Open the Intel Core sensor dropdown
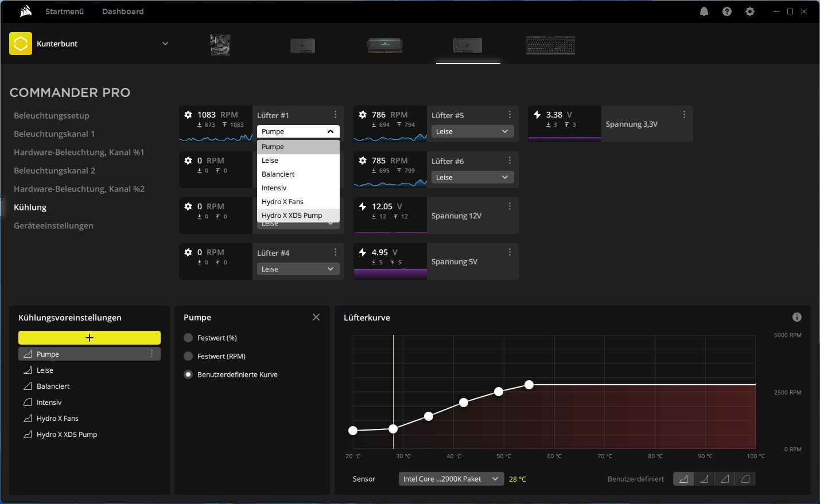 pos(452,479)
